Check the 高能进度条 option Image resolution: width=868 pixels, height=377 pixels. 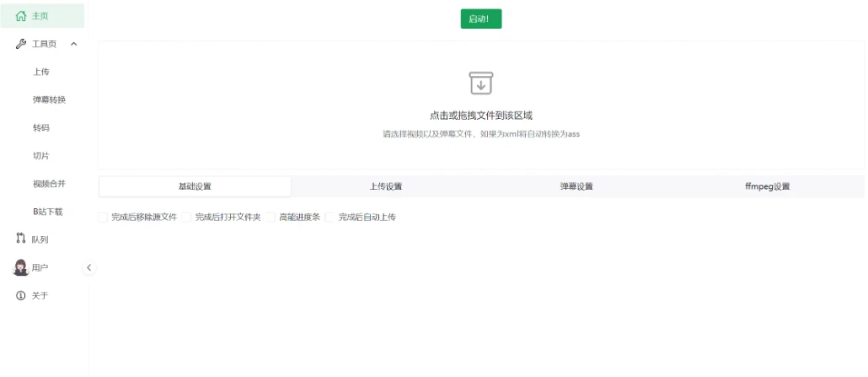click(x=271, y=217)
